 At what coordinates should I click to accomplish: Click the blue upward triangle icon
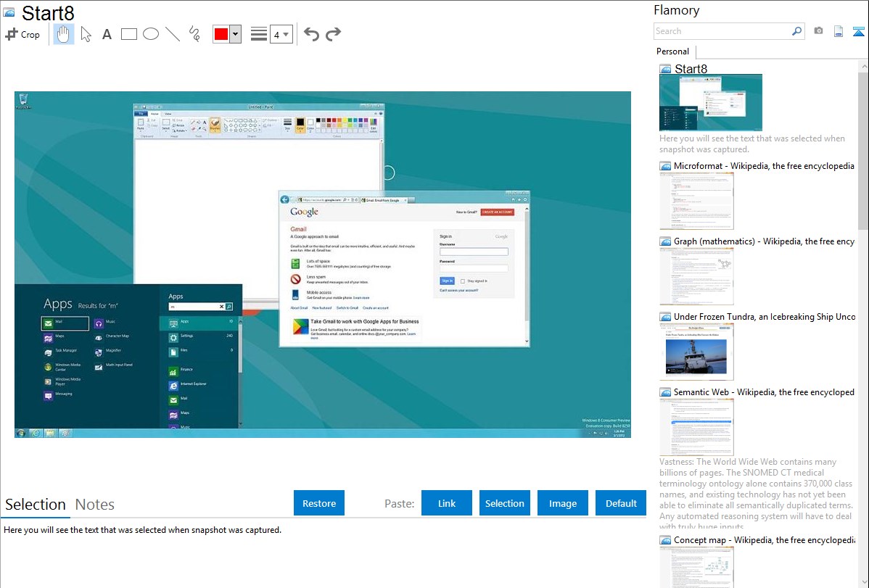(x=858, y=31)
